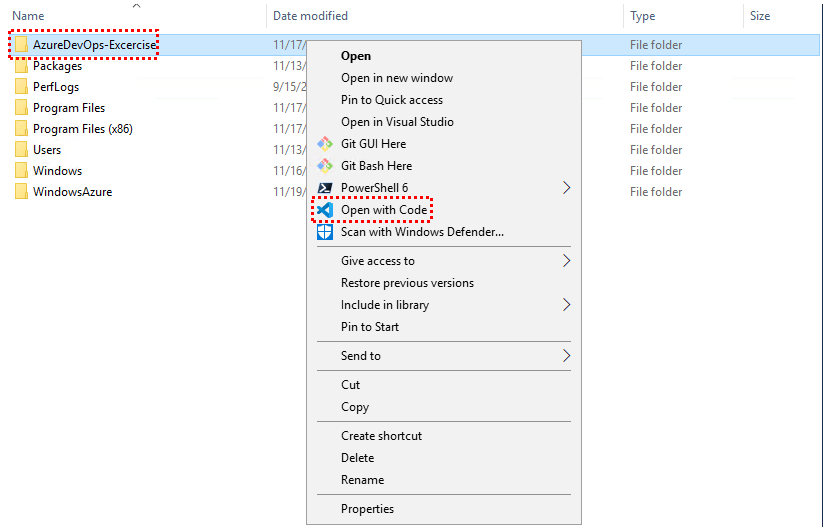Click the Program Files (x86) folder icon

pyautogui.click(x=22, y=129)
